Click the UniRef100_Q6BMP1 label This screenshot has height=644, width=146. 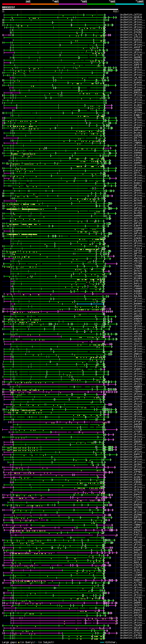(x=131, y=602)
